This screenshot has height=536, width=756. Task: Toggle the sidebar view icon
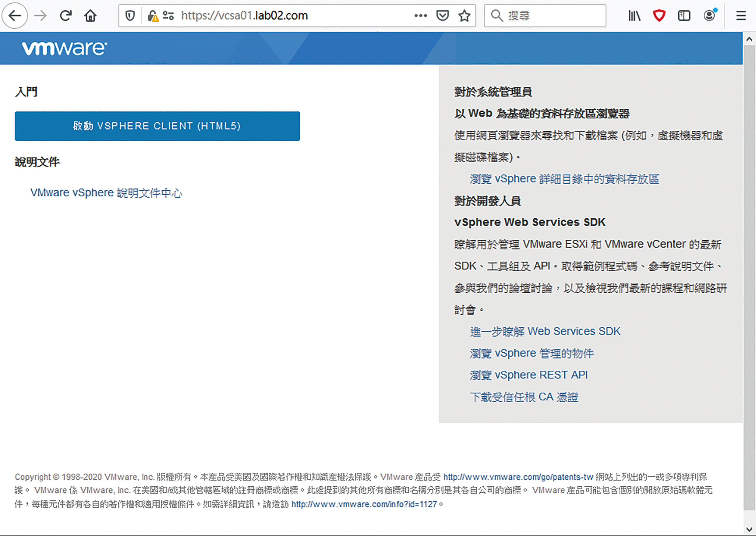click(684, 15)
